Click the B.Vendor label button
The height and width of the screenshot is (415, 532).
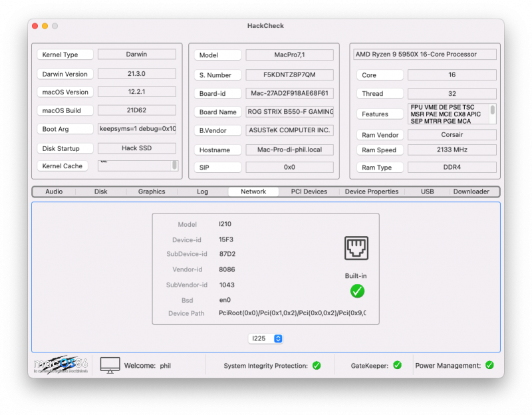(x=217, y=130)
